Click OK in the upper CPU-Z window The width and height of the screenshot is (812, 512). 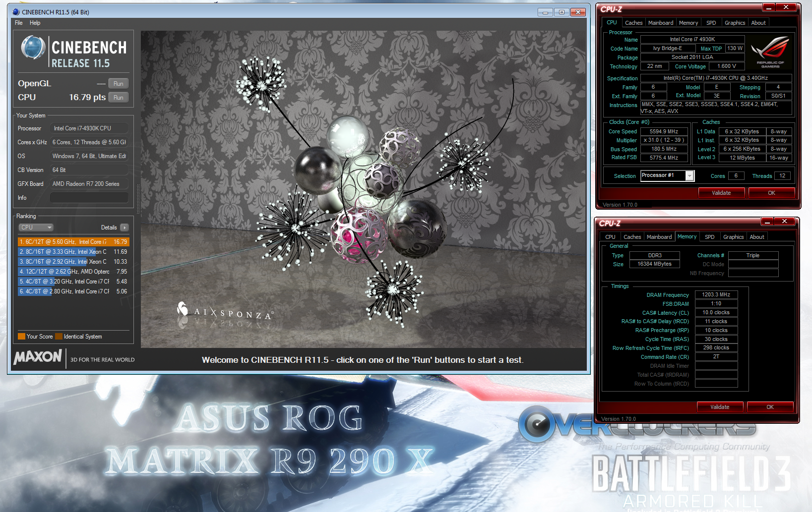click(x=771, y=193)
